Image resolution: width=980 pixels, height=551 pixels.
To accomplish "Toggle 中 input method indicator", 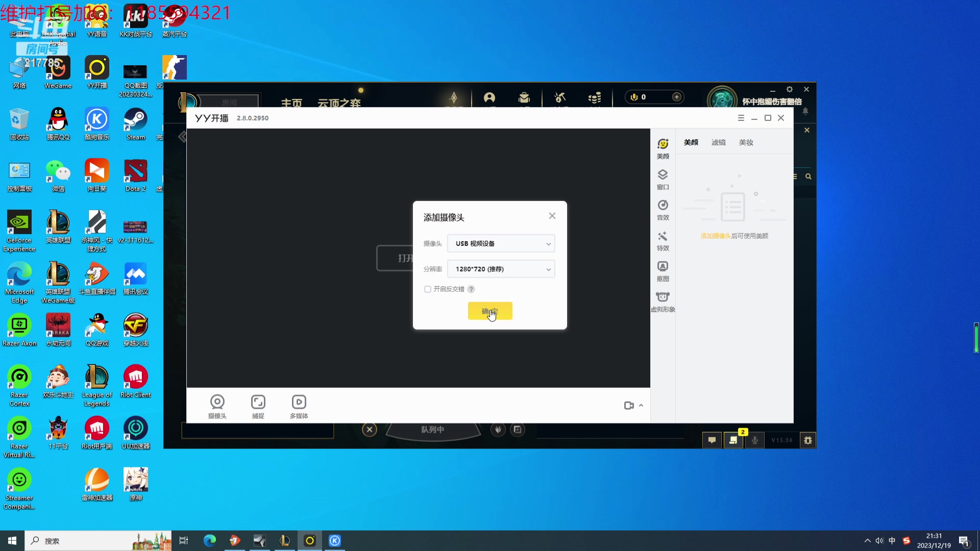I will 892,541.
